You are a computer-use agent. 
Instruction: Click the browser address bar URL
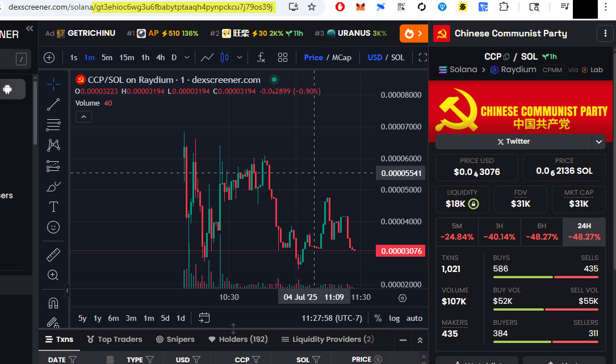point(141,7)
